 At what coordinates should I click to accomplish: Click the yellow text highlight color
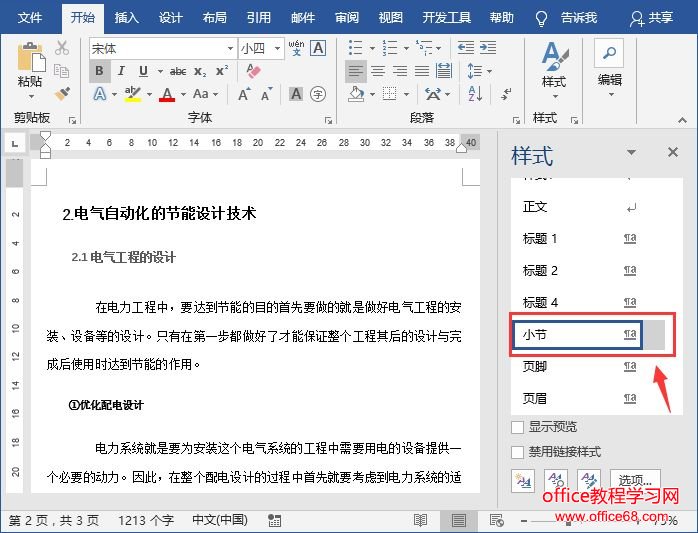[x=132, y=94]
